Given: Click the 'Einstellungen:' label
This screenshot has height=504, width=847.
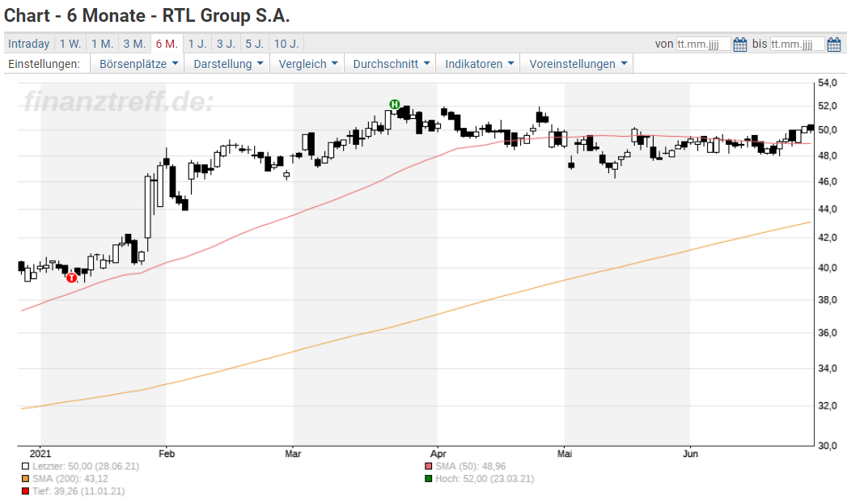Looking at the screenshot, I should pos(44,64).
